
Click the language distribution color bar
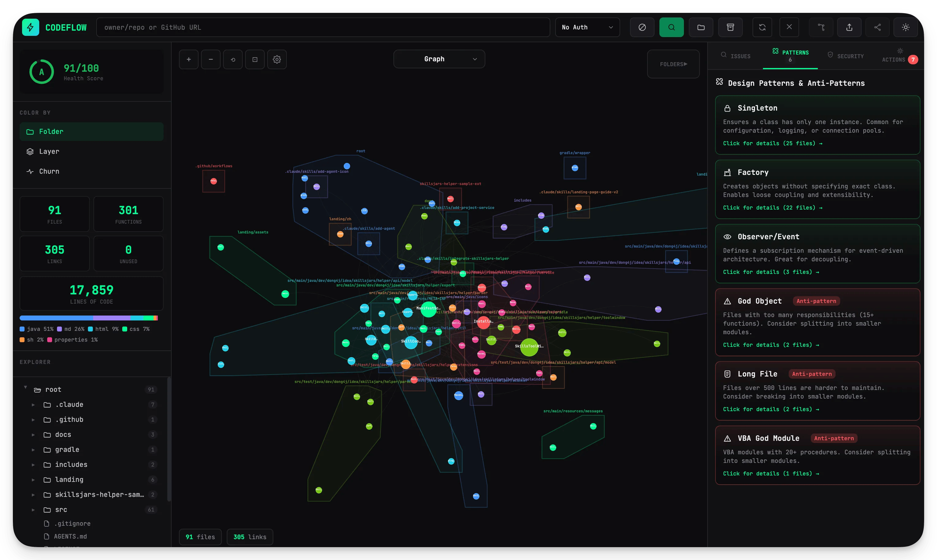tap(89, 318)
